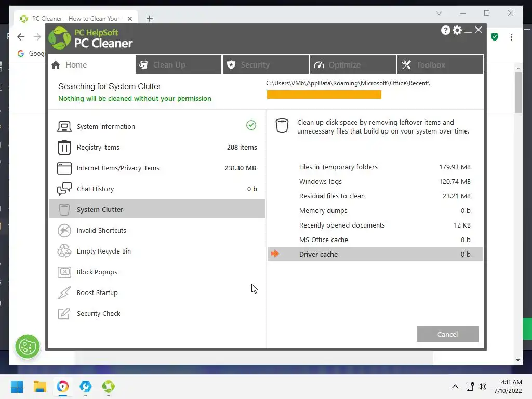Viewport: 532px width, 399px height.
Task: Open File Explorer from the taskbar
Action: [x=39, y=387]
